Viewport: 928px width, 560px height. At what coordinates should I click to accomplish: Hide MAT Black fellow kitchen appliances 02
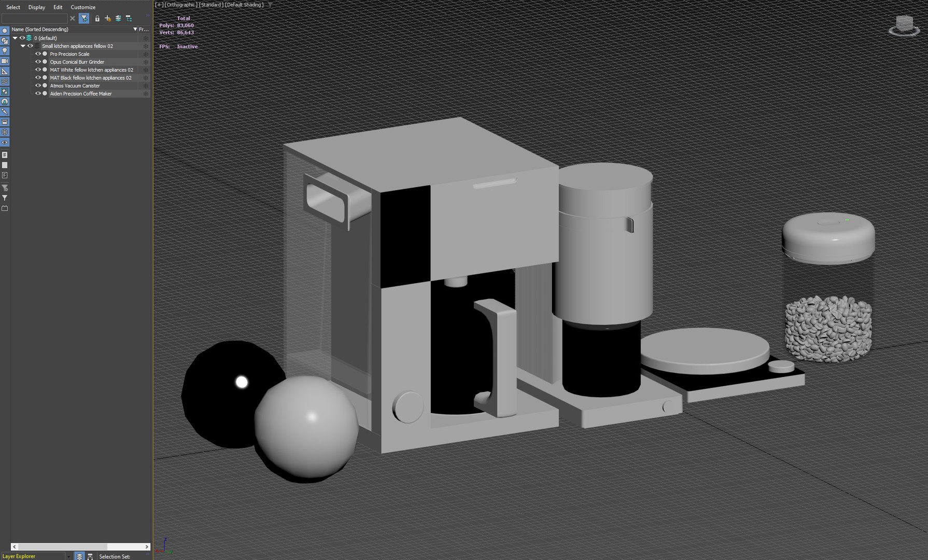[38, 78]
